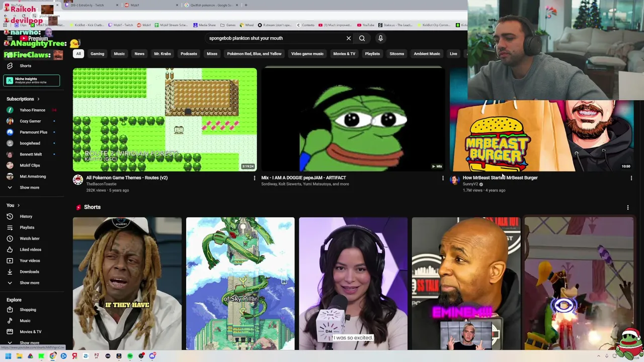Select the Gaming filter chip
Viewport: 644px width, 362px height.
coord(97,54)
